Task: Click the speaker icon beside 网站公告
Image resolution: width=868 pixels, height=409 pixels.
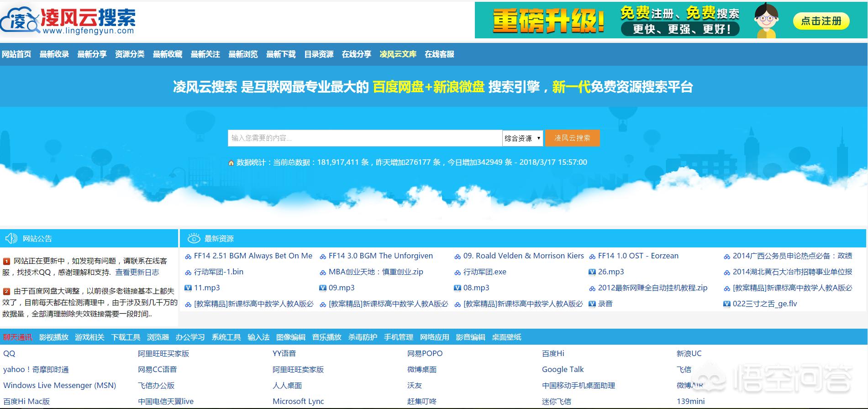Action: coord(11,238)
